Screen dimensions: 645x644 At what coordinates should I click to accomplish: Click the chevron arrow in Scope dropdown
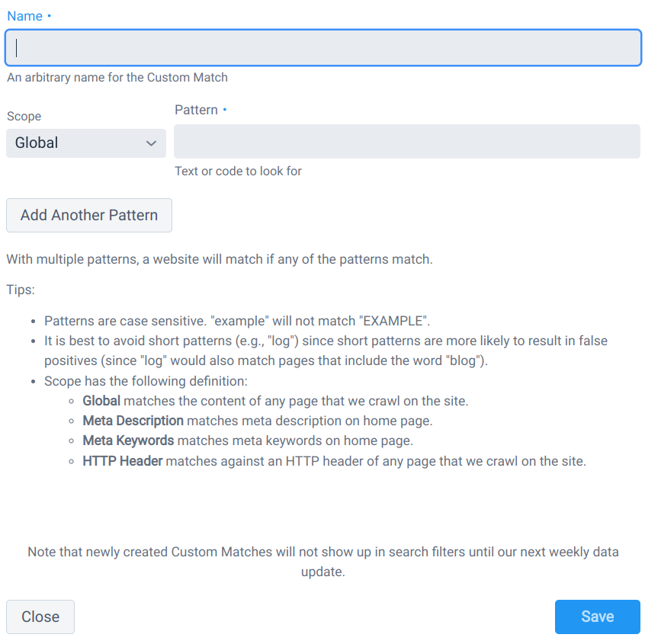151,143
